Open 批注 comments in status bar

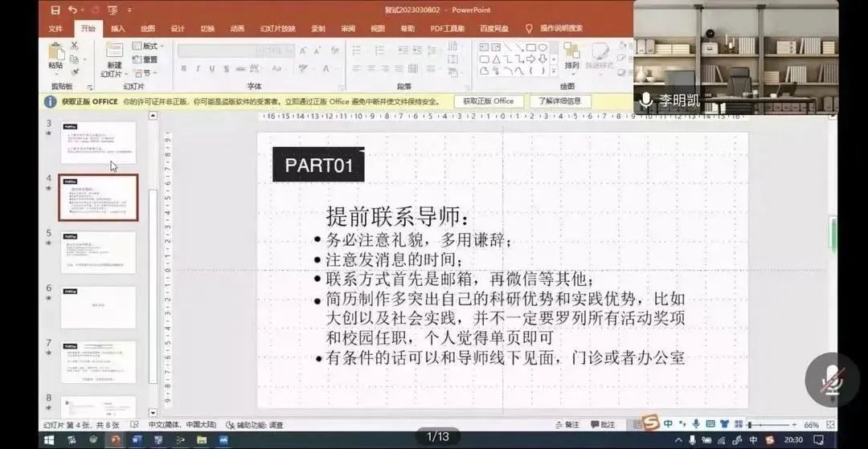click(604, 425)
